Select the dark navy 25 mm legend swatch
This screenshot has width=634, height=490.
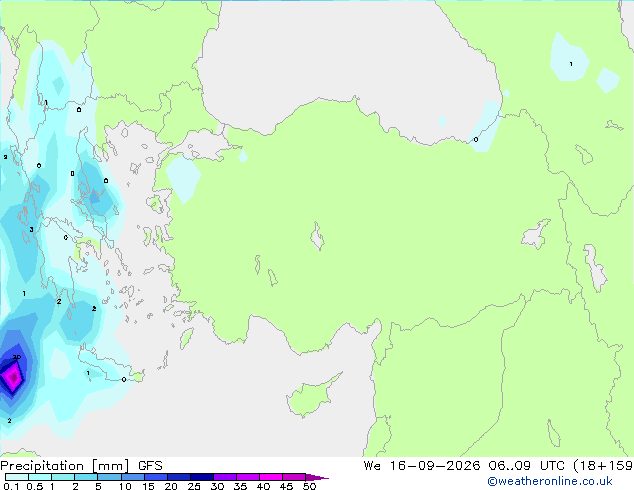pyautogui.click(x=202, y=477)
